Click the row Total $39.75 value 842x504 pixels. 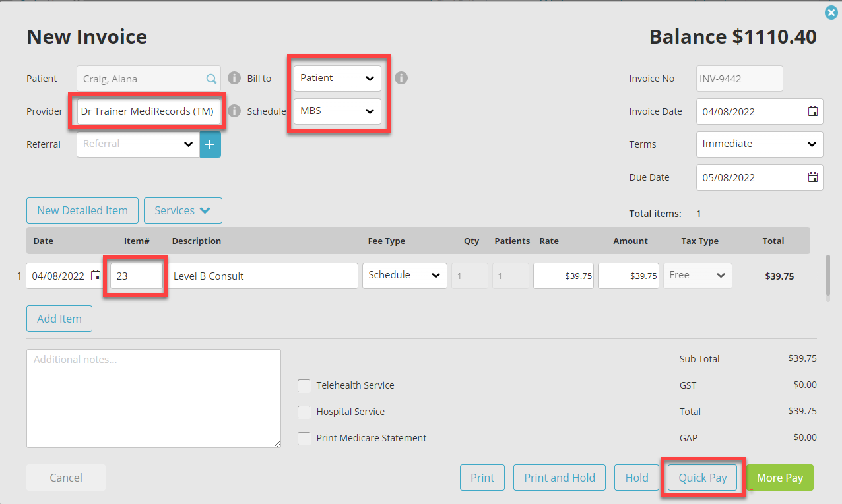click(x=779, y=276)
